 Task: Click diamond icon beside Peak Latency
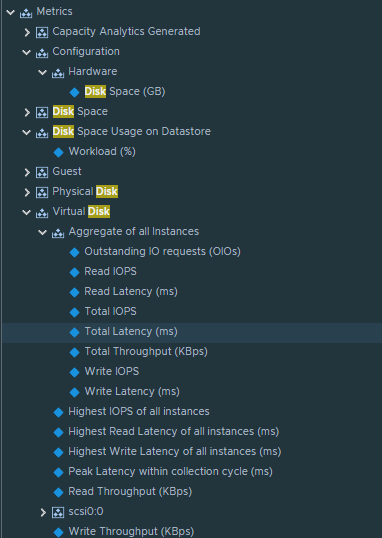point(59,472)
